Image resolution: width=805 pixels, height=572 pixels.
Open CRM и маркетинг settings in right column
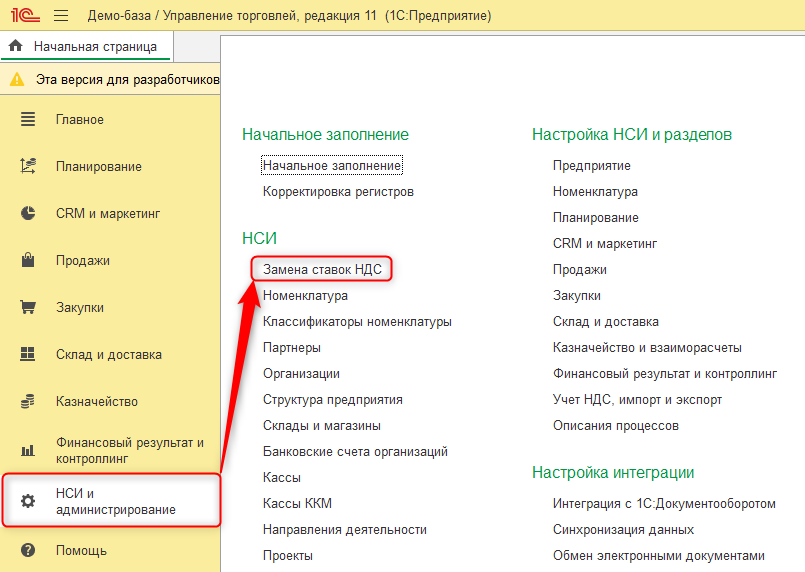pyautogui.click(x=605, y=243)
